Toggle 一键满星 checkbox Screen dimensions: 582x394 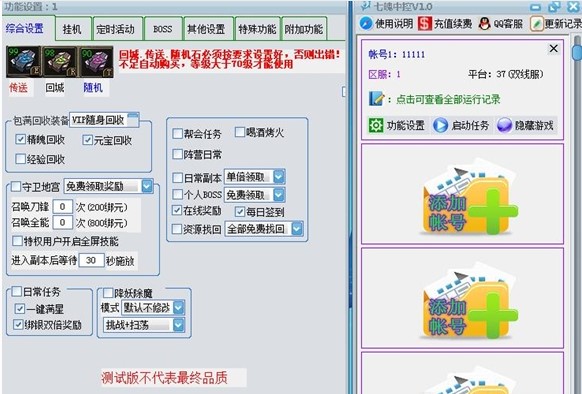[20, 308]
